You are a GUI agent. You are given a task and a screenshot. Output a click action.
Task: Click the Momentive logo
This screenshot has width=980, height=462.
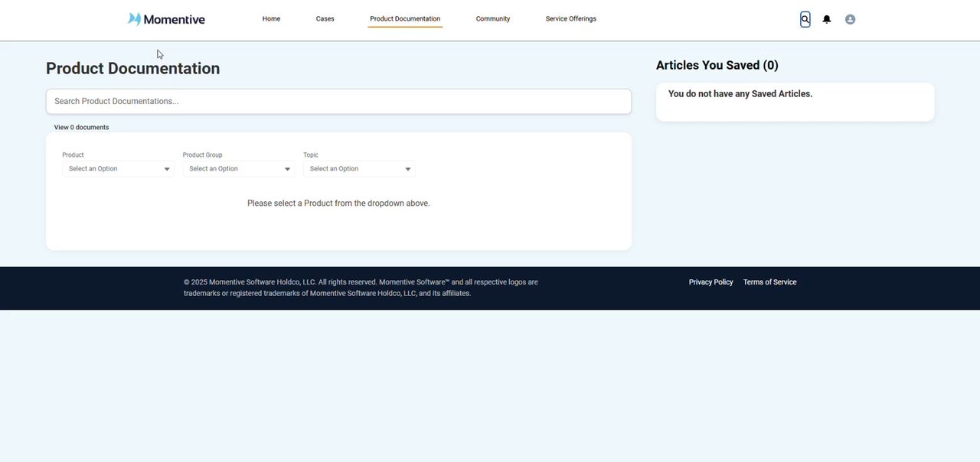166,19
